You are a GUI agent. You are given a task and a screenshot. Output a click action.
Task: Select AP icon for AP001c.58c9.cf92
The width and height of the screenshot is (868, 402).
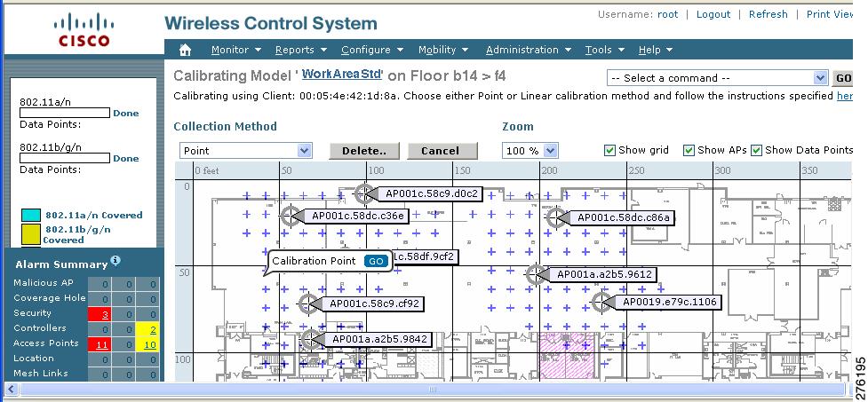tap(307, 303)
